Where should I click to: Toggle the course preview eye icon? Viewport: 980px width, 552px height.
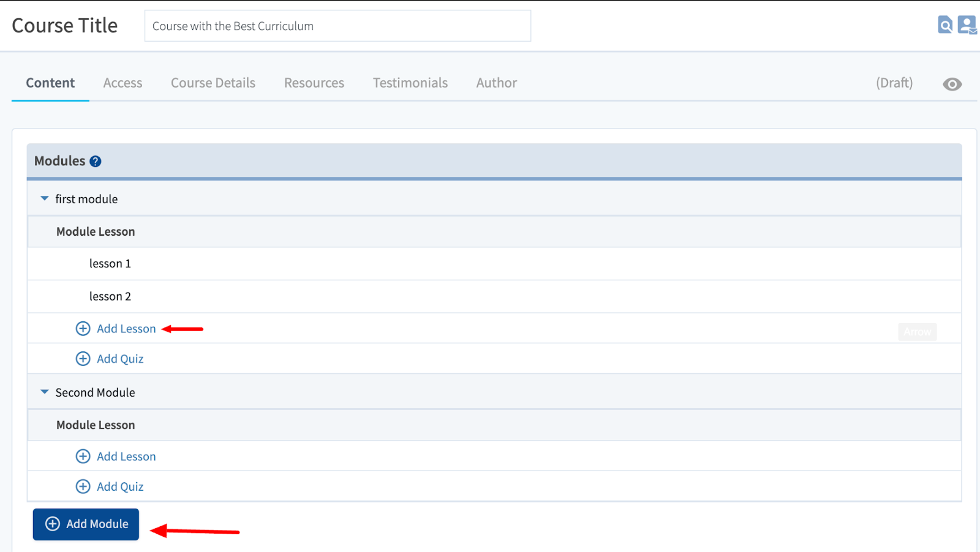[952, 84]
